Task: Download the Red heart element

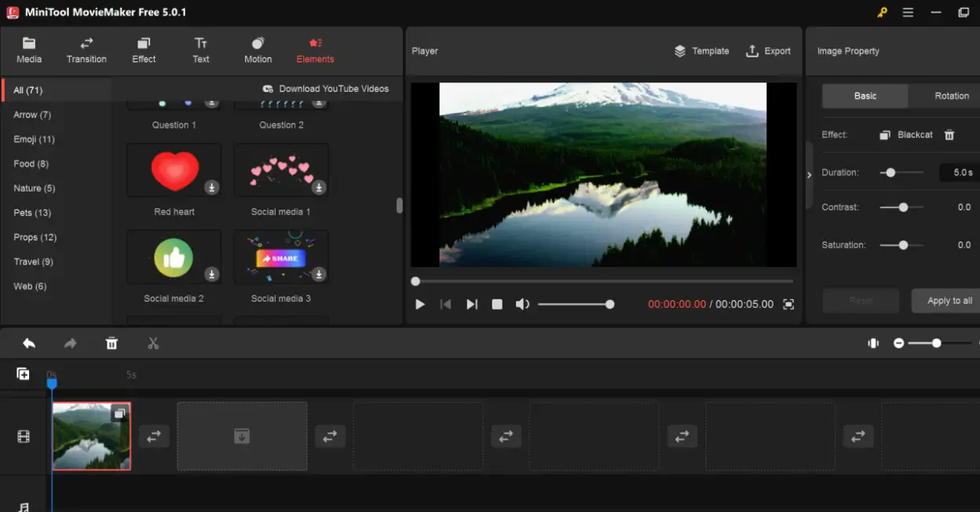Action: (x=212, y=187)
